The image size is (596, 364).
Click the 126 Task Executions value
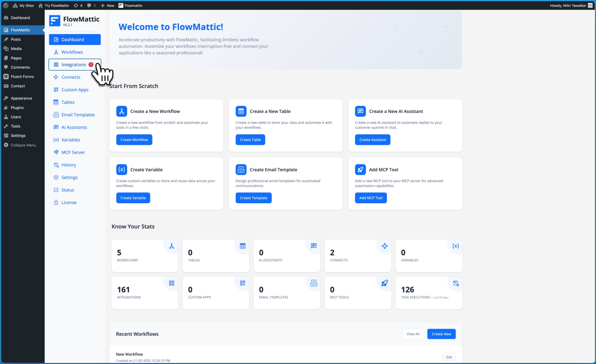tap(408, 290)
